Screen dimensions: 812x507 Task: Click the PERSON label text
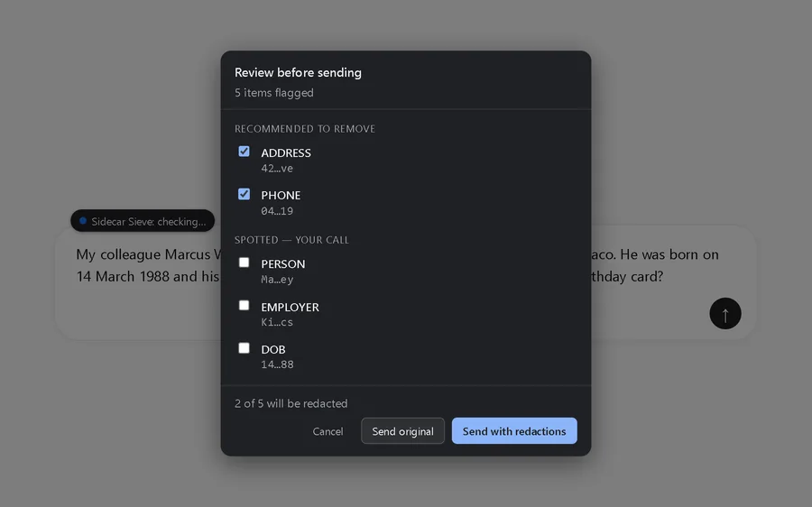click(x=283, y=264)
